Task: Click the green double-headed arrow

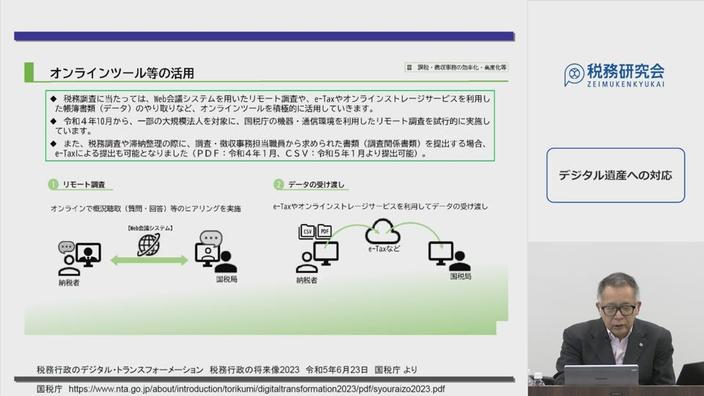Action: click(149, 260)
